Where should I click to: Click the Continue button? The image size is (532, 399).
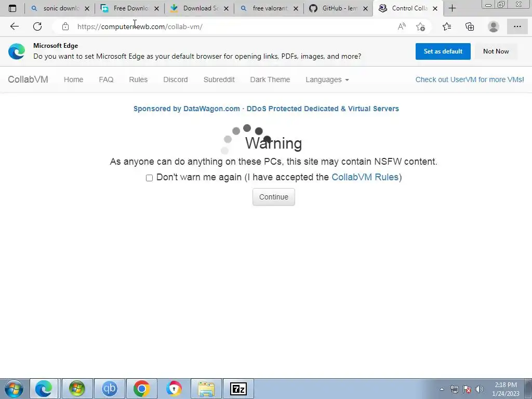[x=273, y=197]
